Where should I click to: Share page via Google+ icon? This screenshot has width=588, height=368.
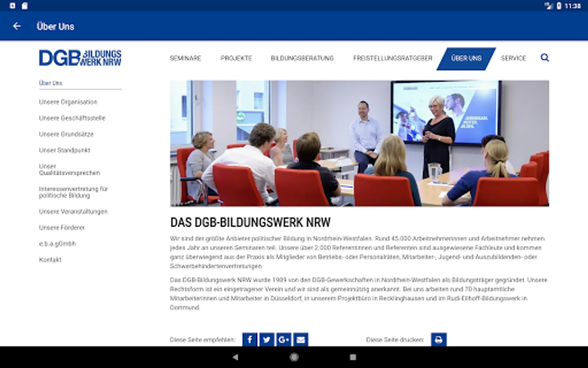pos(284,339)
